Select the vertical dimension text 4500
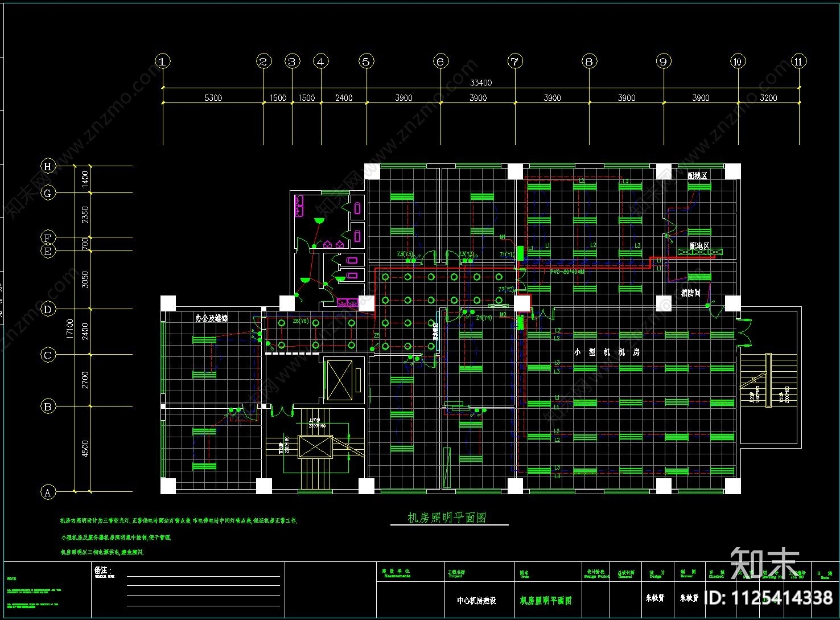The height and width of the screenshot is (620, 840). (x=85, y=449)
